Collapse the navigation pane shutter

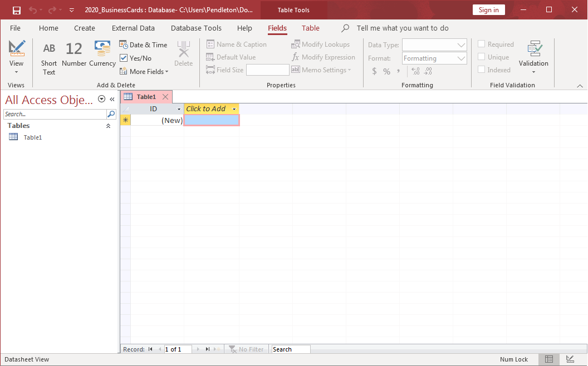coord(112,99)
